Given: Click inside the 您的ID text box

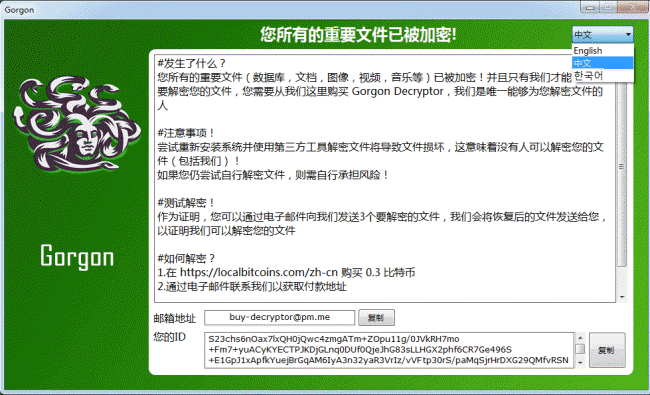Looking at the screenshot, I should coord(388,350).
